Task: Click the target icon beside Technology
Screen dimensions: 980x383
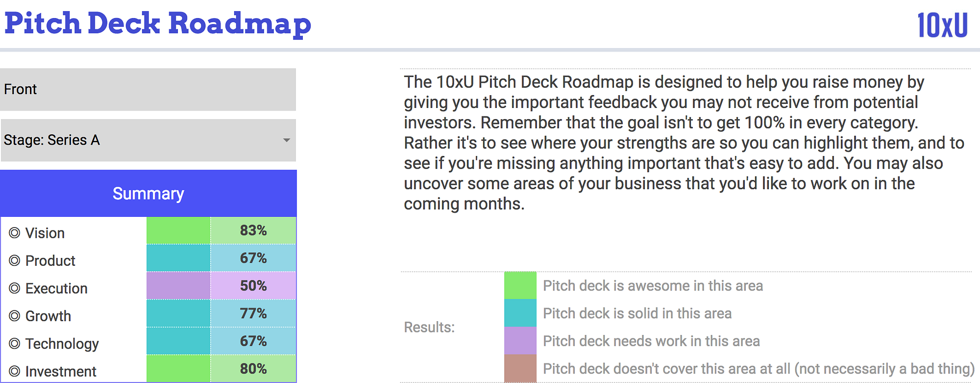Action: [15, 344]
